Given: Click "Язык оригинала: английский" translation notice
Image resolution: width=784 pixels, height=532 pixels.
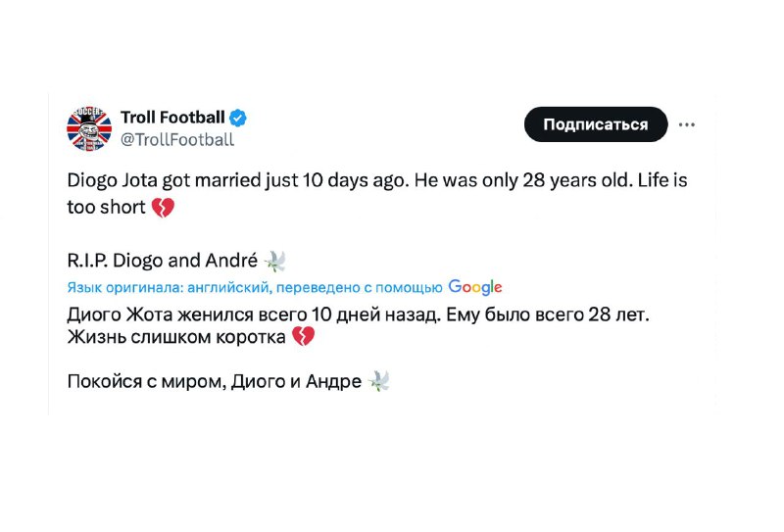Looking at the screenshot, I should coord(168,287).
